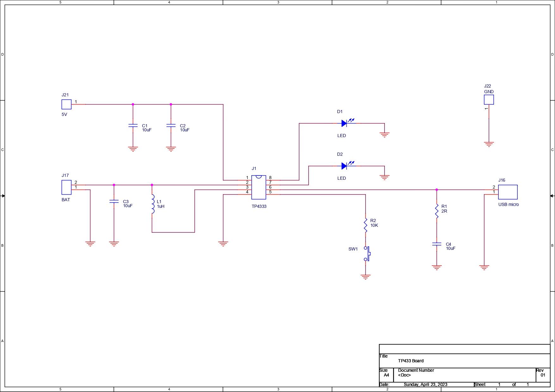Image resolution: width=555 pixels, height=392 pixels.
Task: Select the J21 5V connector symbol
Action: tap(66, 104)
